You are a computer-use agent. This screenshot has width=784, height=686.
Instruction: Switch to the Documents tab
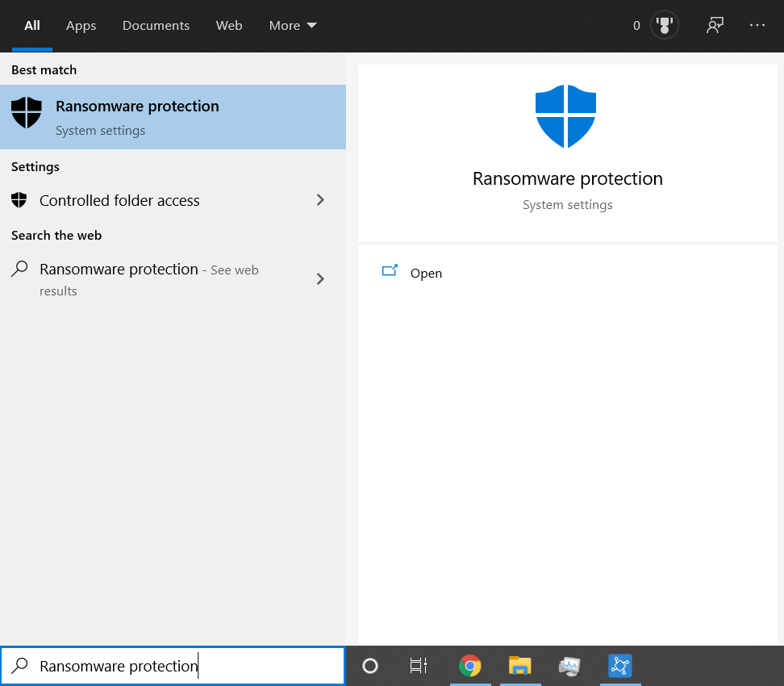[x=156, y=26]
